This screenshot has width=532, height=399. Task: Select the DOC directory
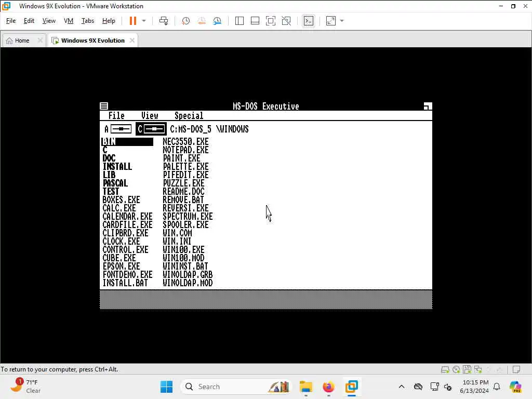[x=109, y=158]
